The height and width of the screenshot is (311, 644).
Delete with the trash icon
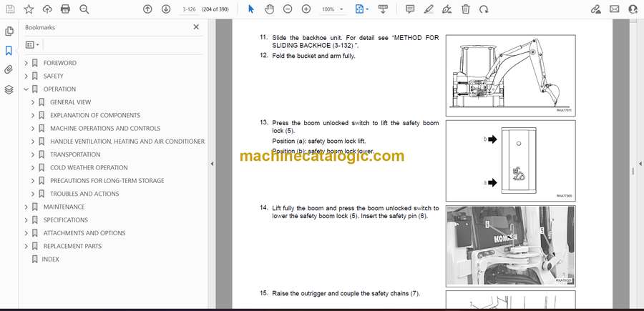[x=466, y=9]
